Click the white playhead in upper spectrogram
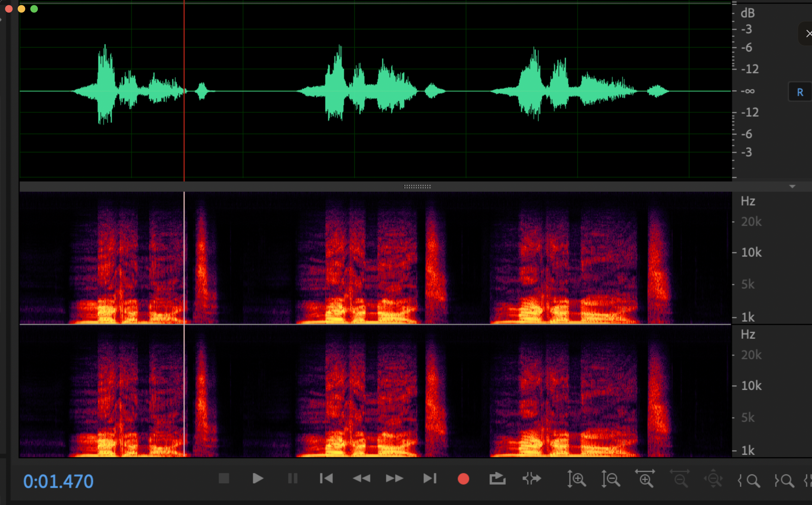The width and height of the screenshot is (812, 505). (184, 257)
